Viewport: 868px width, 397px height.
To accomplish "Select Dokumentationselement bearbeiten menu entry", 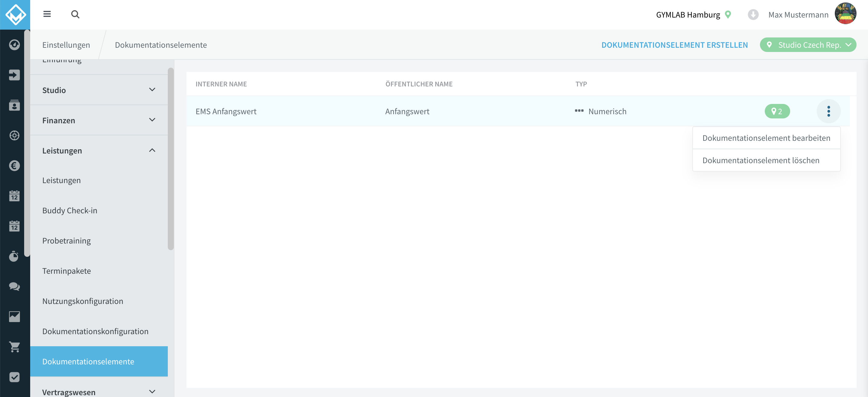I will 766,138.
